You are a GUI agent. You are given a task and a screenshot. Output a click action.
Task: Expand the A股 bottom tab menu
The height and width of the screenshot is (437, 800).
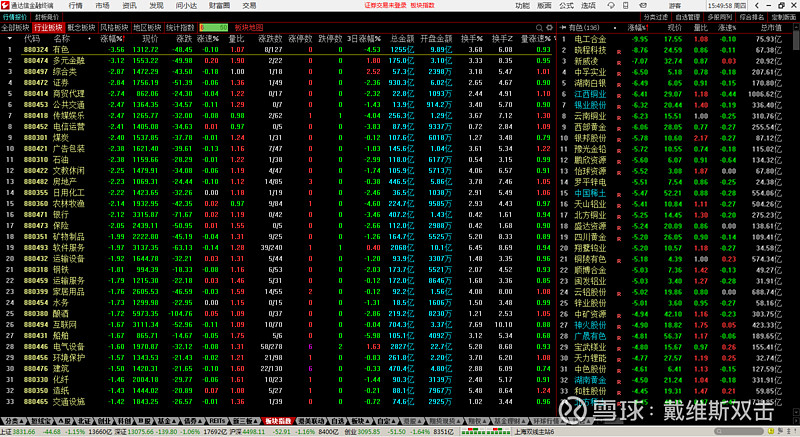point(64,421)
